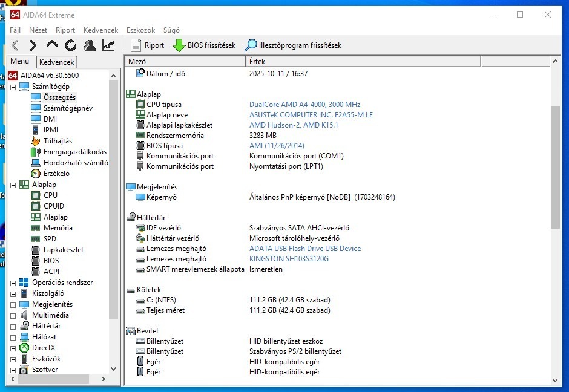569x392 pixels.
Task: Select the CPUID tree item
Action: coord(54,206)
